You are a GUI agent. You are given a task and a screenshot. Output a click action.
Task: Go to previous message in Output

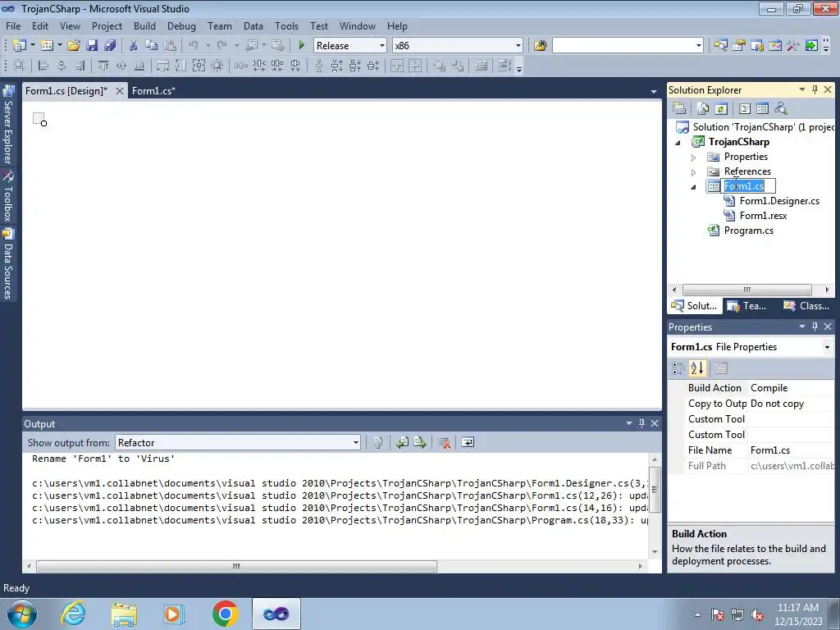[x=402, y=442]
